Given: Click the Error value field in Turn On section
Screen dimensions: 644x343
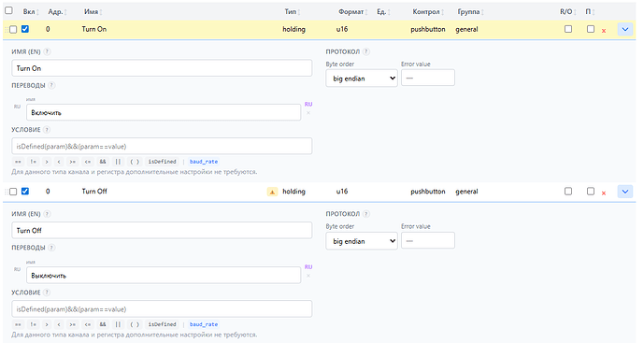Looking at the screenshot, I should coord(428,79).
